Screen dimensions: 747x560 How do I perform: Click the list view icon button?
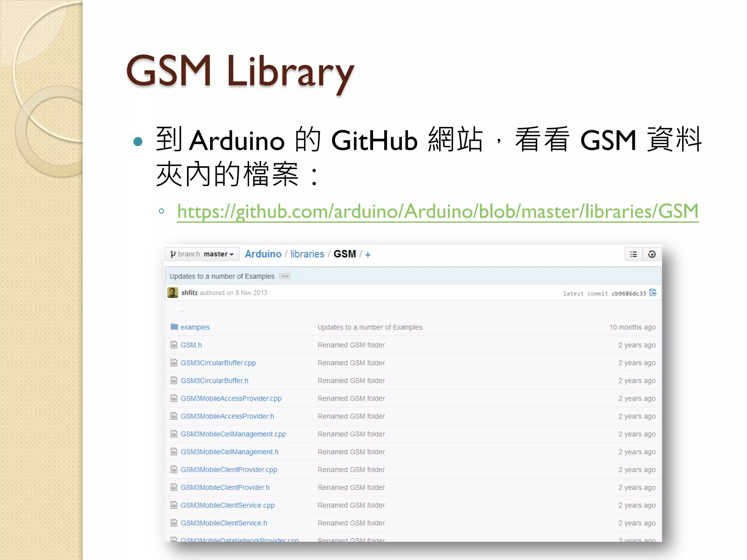pos(634,254)
